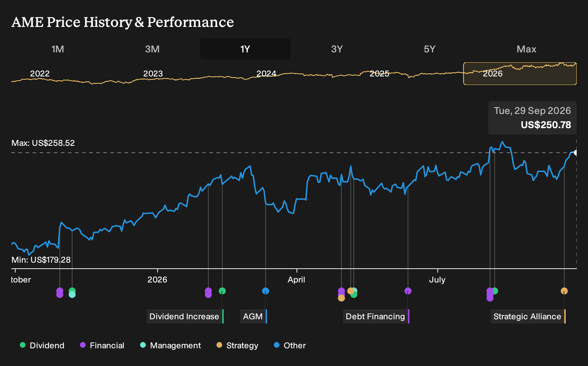Image resolution: width=588 pixels, height=366 pixels.
Task: Click the AME Price History & Performance heading
Action: pos(123,22)
